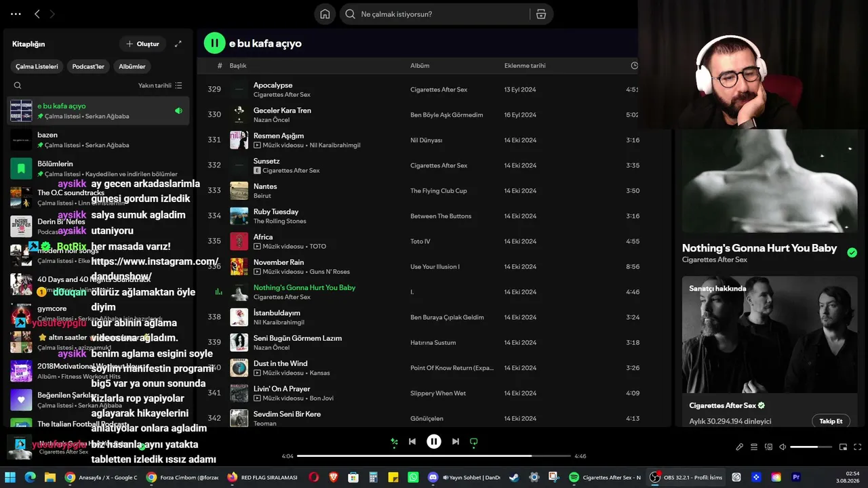Sort tracks by the Başlık column

coord(238,66)
